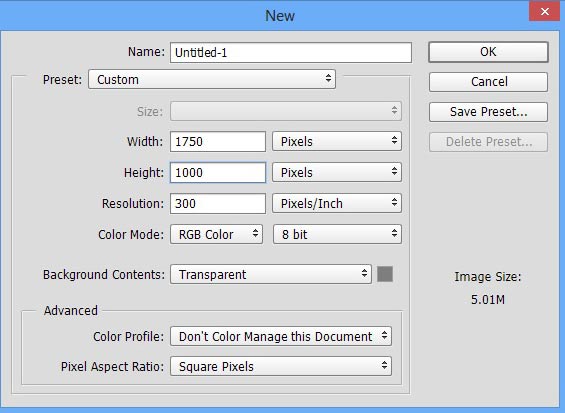Click the Height field showing 1000

(218, 172)
